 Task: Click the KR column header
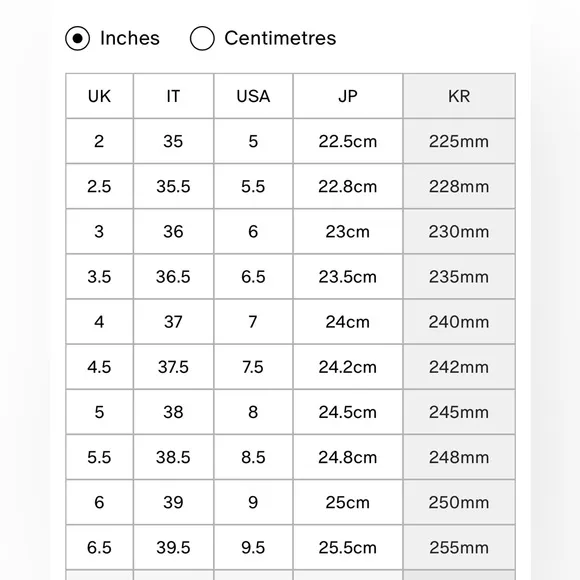click(x=459, y=96)
